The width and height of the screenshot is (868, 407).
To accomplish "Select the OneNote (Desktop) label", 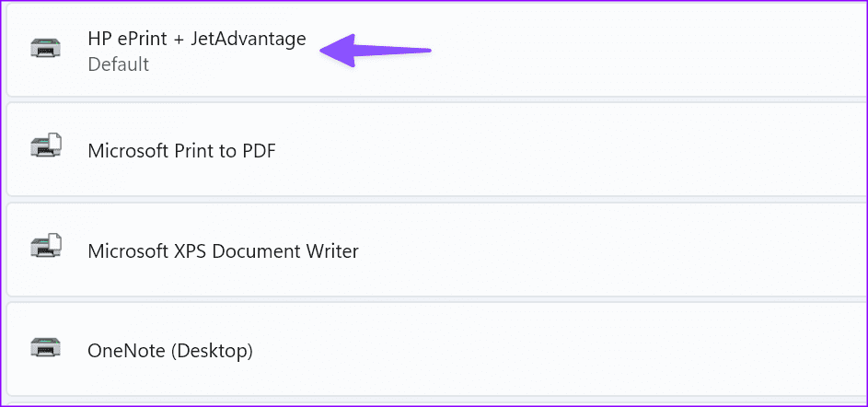I will coord(169,351).
